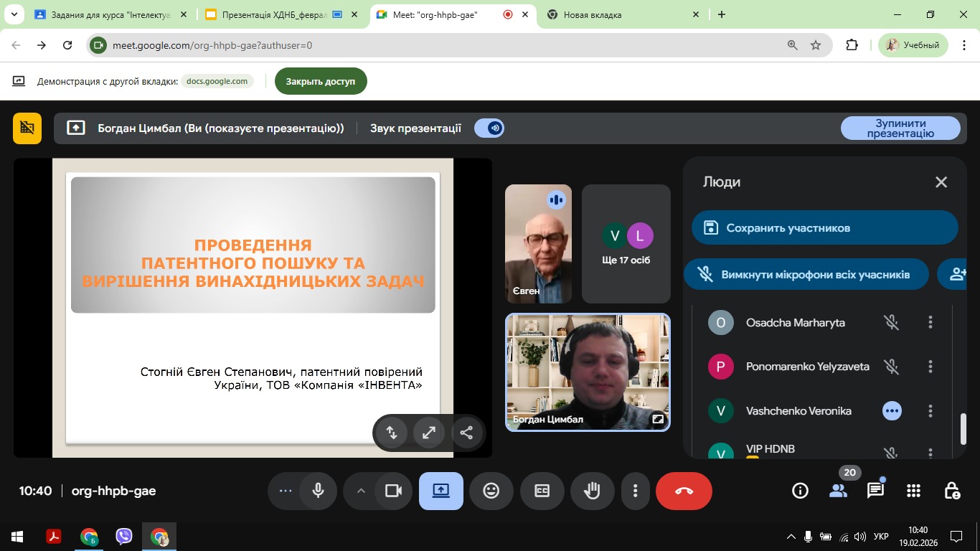The image size is (980, 551).
Task: Open more options for Ponomarenko Yelyzaveta
Action: 930,367
